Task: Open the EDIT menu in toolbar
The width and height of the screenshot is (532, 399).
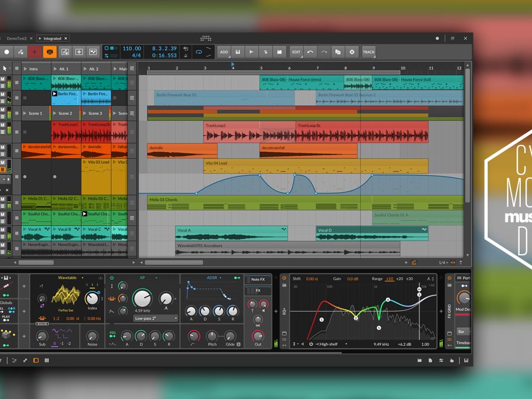Action: pos(296,52)
